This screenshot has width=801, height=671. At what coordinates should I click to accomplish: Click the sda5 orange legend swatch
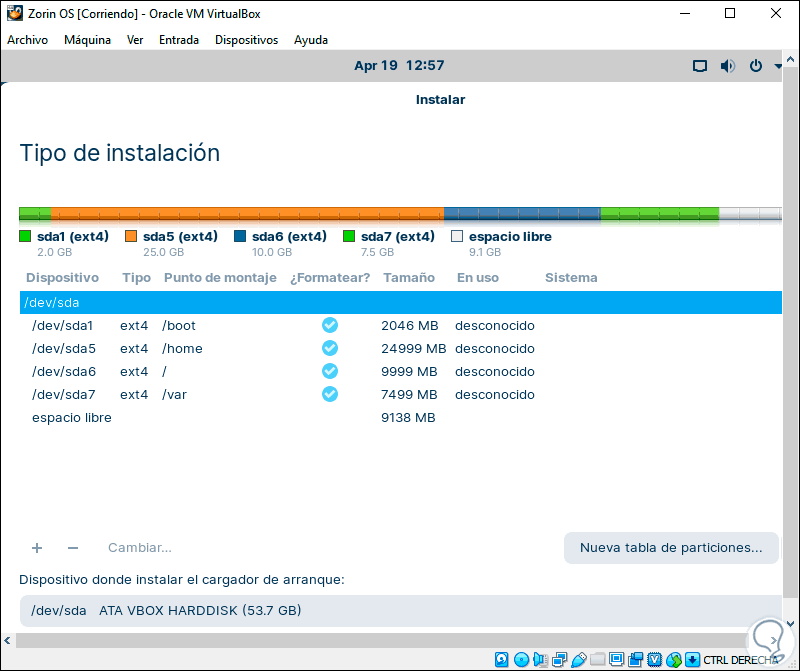click(x=131, y=236)
